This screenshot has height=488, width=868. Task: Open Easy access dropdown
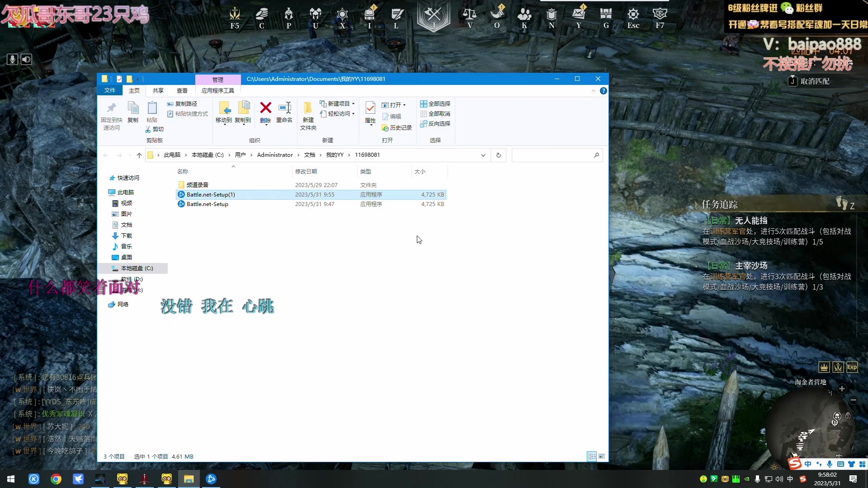pos(337,114)
